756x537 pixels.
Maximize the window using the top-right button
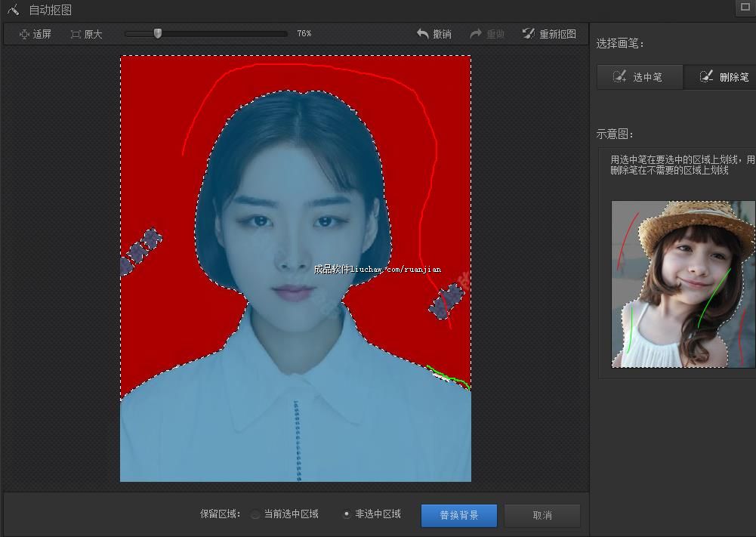(745, 8)
